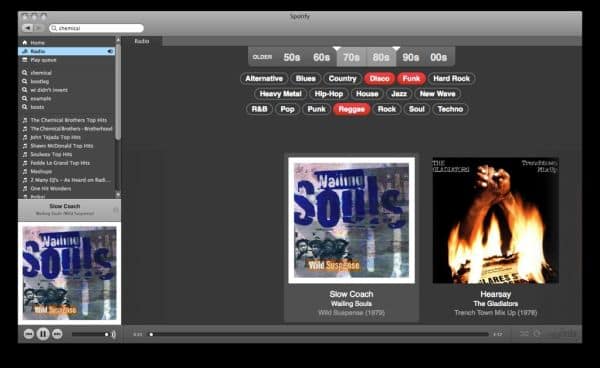Select the Radio tab

142,41
